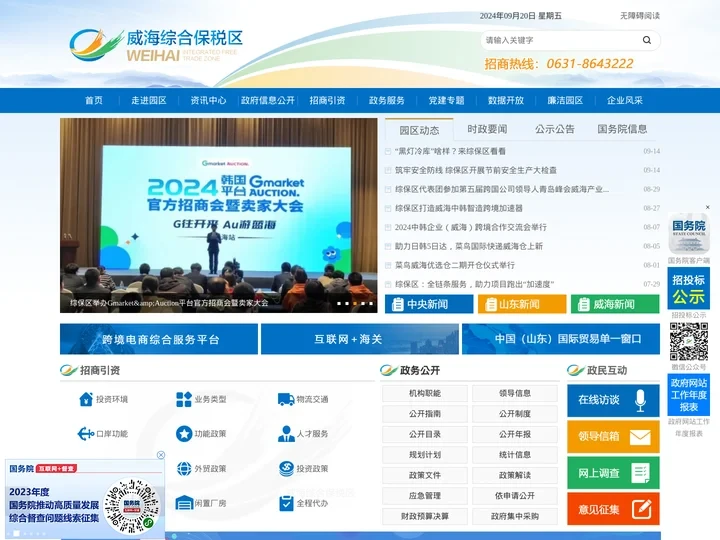Go to 首页 in navigation bar
This screenshot has width=720, height=540.
(x=94, y=100)
